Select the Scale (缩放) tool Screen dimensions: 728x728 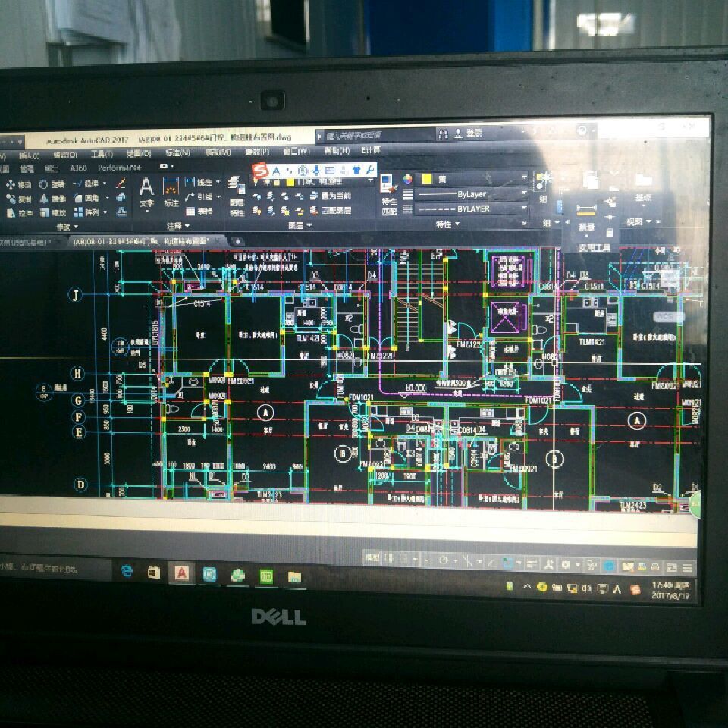click(52, 212)
